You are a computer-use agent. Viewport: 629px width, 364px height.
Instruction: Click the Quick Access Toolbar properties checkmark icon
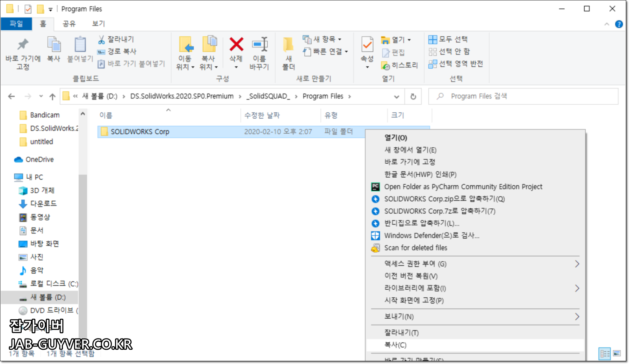point(28,9)
